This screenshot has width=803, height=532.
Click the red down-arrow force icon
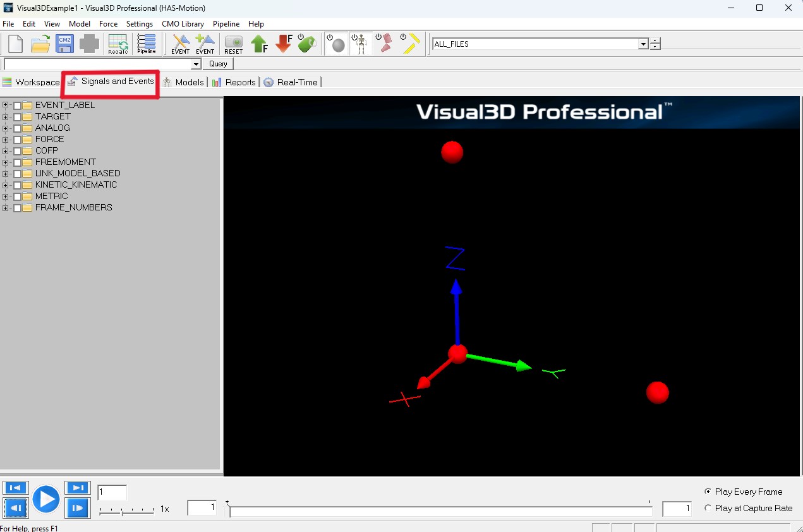coord(284,44)
